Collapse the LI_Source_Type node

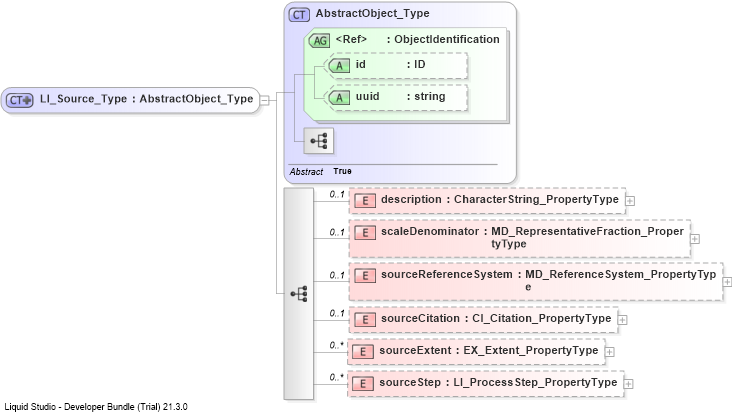pyautogui.click(x=264, y=100)
